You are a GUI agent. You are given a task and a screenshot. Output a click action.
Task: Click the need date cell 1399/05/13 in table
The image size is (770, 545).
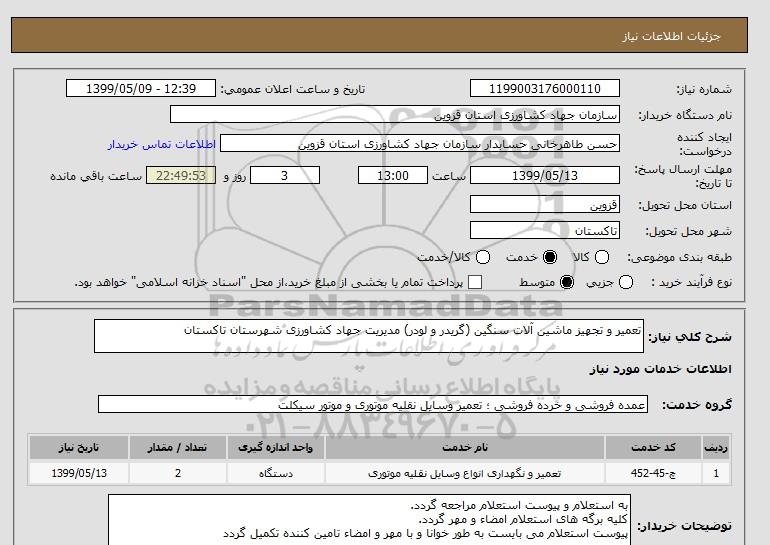point(79,473)
